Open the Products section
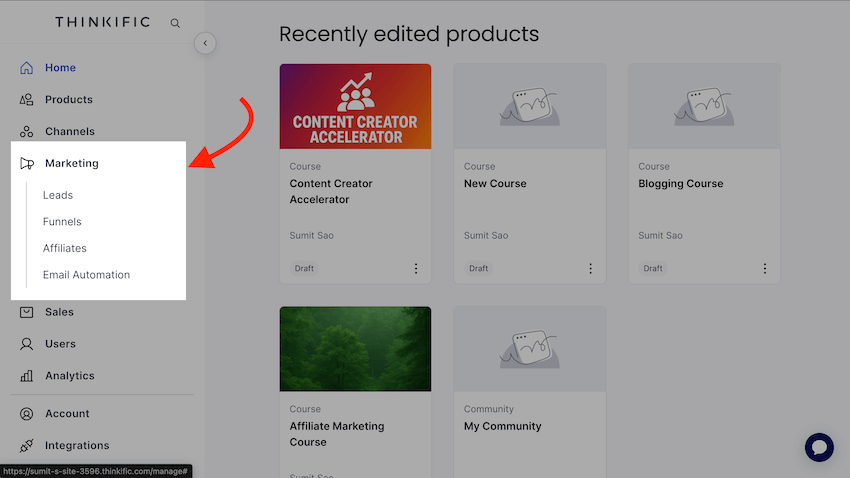This screenshot has height=478, width=850. tap(69, 100)
